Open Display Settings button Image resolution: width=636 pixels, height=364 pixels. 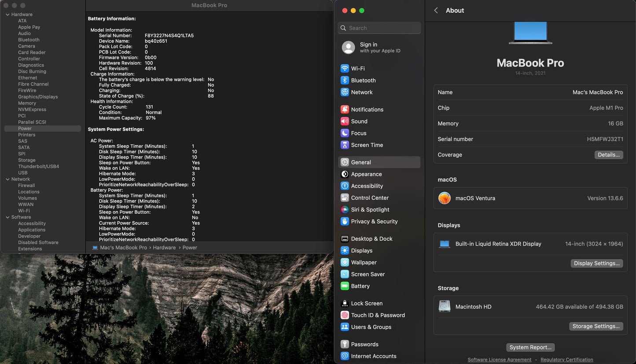pyautogui.click(x=596, y=263)
